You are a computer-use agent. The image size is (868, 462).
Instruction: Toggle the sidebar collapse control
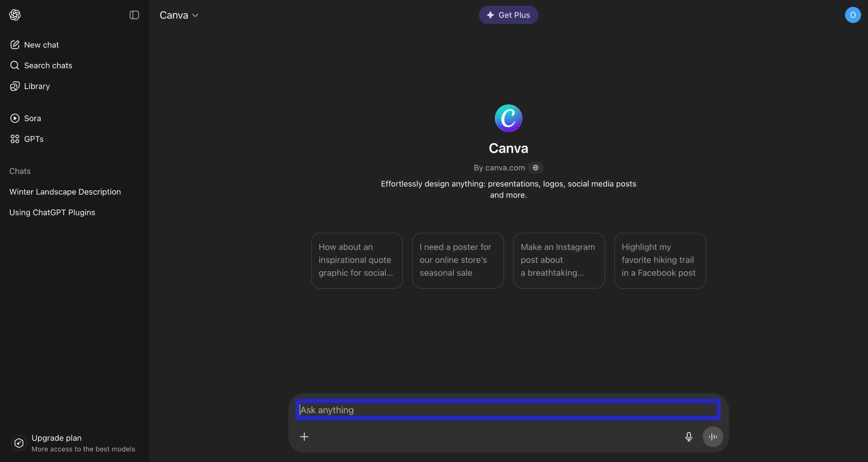(134, 15)
